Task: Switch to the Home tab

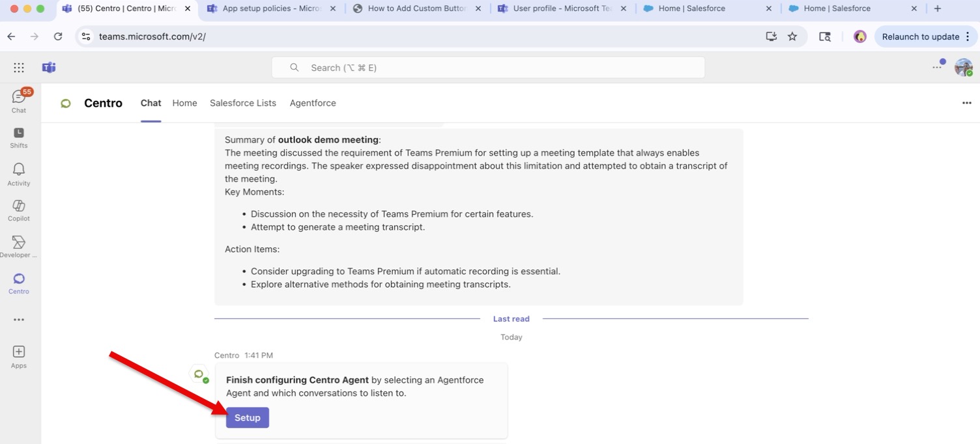Action: point(184,103)
